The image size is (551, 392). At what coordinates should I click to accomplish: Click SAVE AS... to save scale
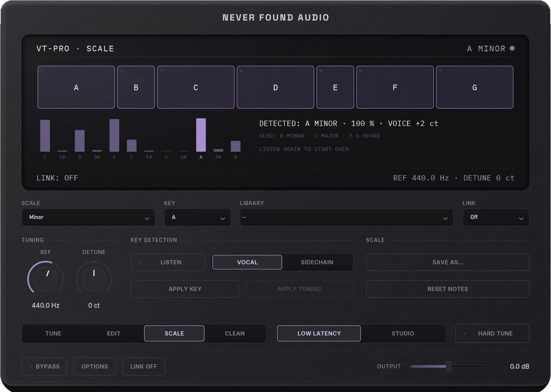448,262
